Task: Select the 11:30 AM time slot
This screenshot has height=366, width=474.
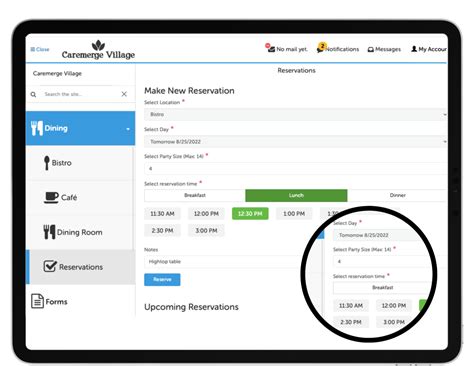Action: coord(162,214)
